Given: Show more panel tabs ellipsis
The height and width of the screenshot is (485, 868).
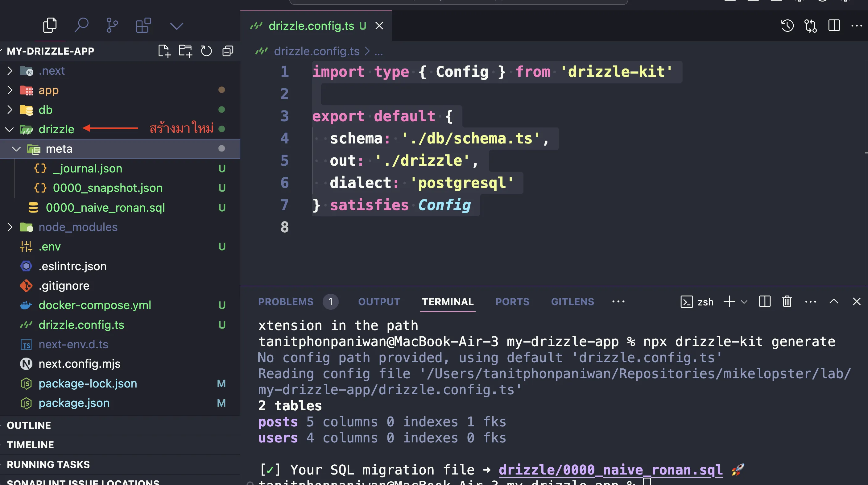Looking at the screenshot, I should pyautogui.click(x=618, y=302).
